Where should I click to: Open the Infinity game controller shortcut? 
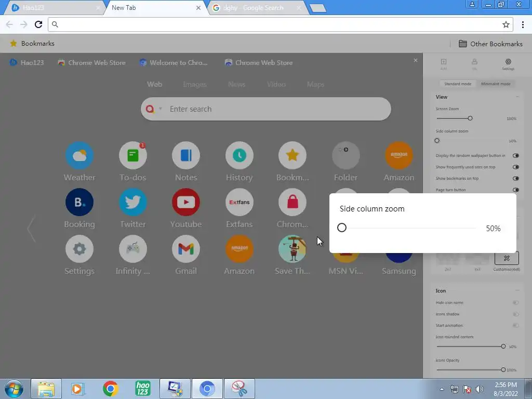click(x=132, y=249)
